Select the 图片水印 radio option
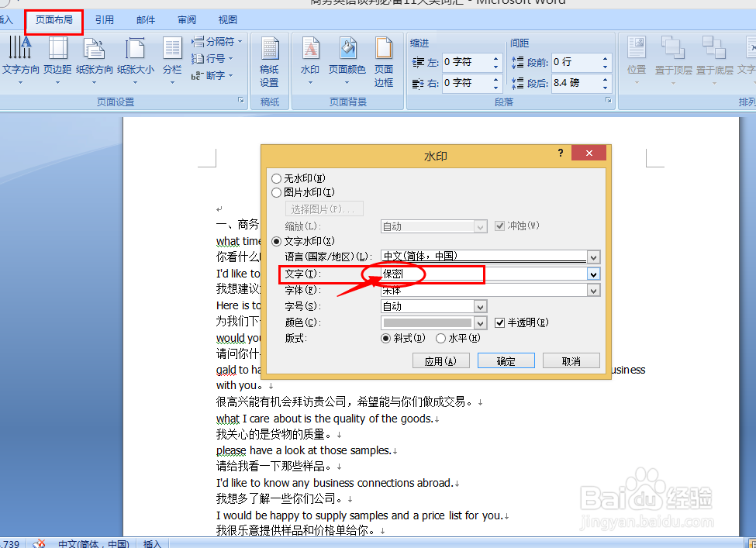756x548 pixels. 276,193
